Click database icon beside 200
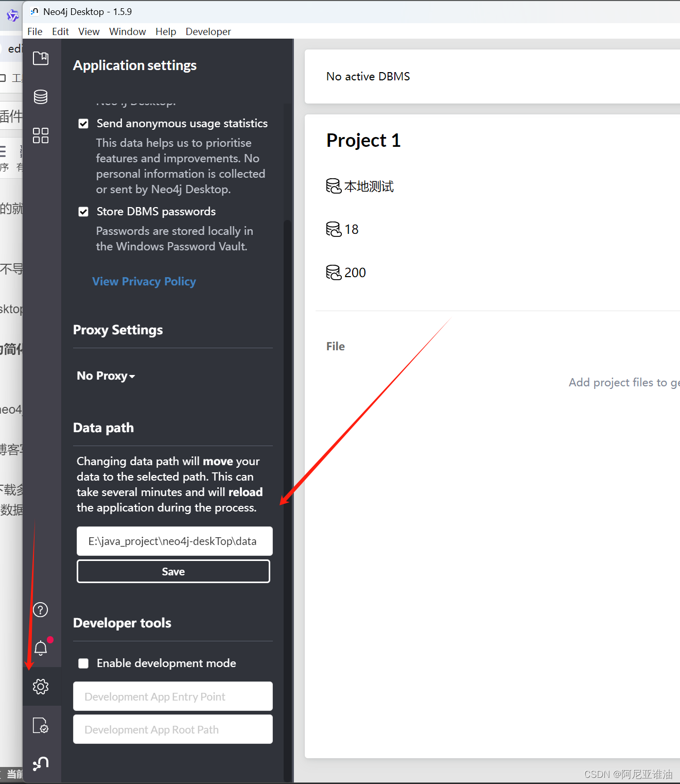Screen dimensions: 680x784 (x=334, y=272)
